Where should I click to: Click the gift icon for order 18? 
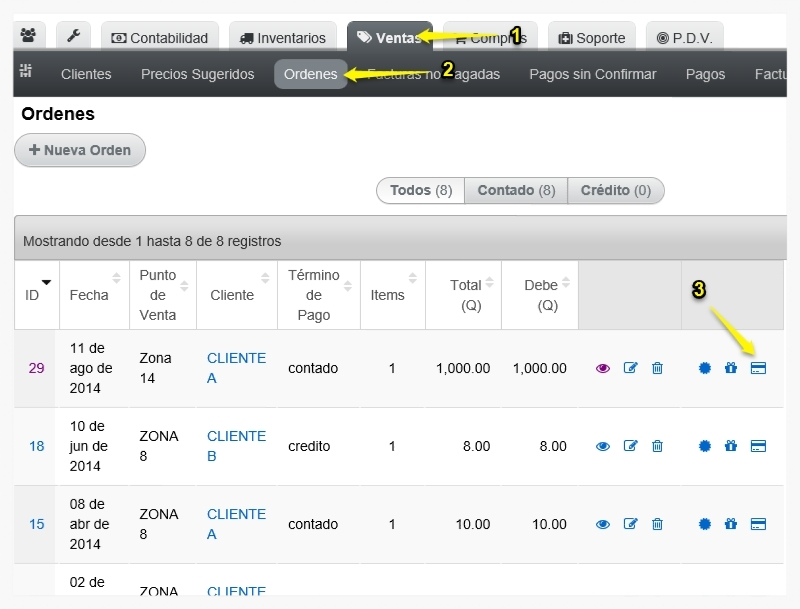pos(731,446)
